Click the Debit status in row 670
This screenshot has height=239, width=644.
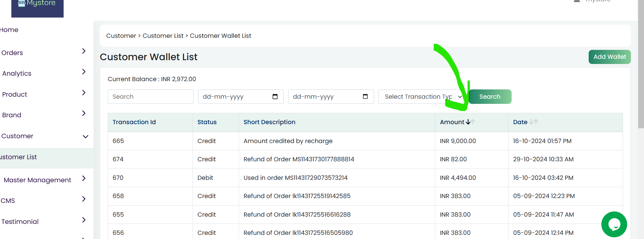[x=205, y=178]
